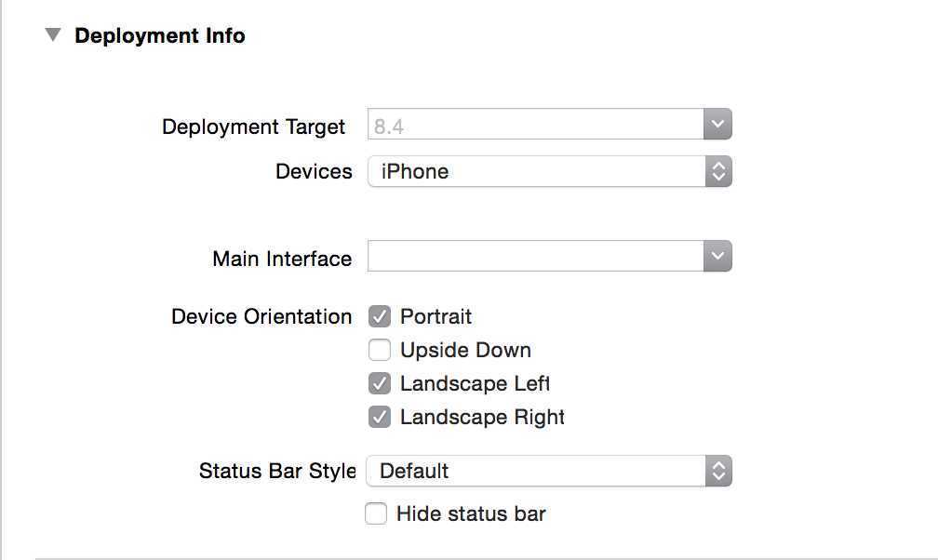Open the Deployment Target dropdown arrow

pos(717,125)
